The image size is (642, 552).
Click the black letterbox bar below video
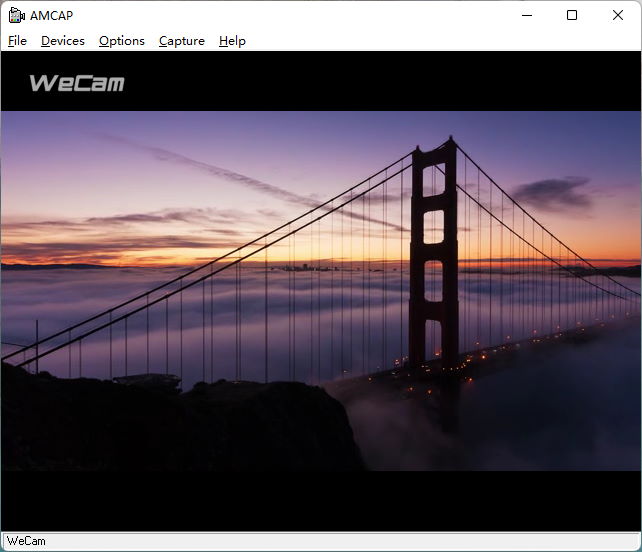(x=320, y=500)
